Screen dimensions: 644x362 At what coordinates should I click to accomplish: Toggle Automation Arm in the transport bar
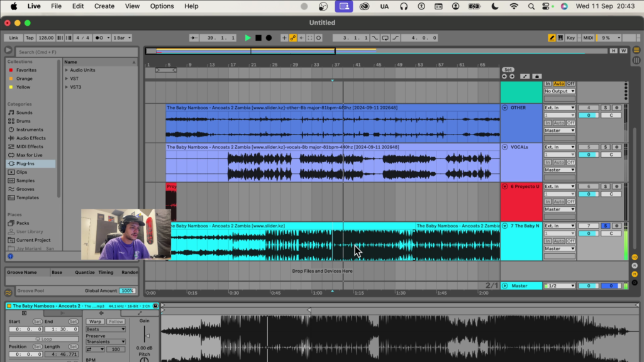click(x=293, y=38)
